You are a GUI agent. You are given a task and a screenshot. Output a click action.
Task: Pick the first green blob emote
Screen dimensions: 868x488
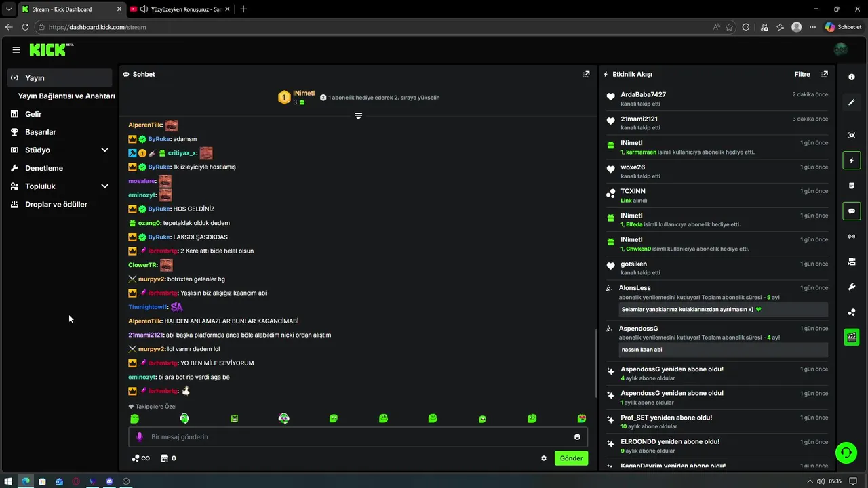[134, 419]
